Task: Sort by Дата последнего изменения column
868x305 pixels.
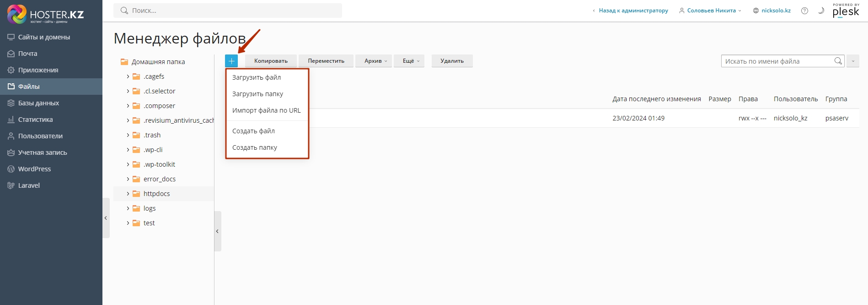Action: point(657,99)
